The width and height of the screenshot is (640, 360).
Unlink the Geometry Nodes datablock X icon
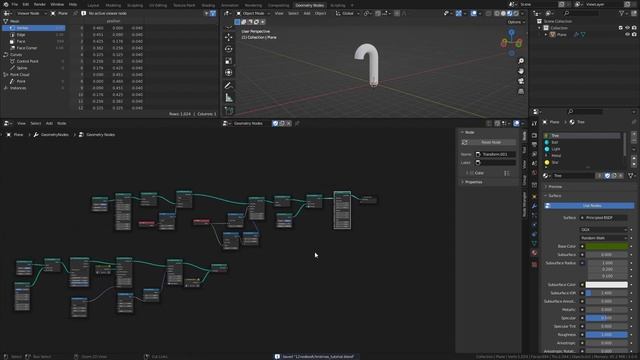pyautogui.click(x=289, y=123)
